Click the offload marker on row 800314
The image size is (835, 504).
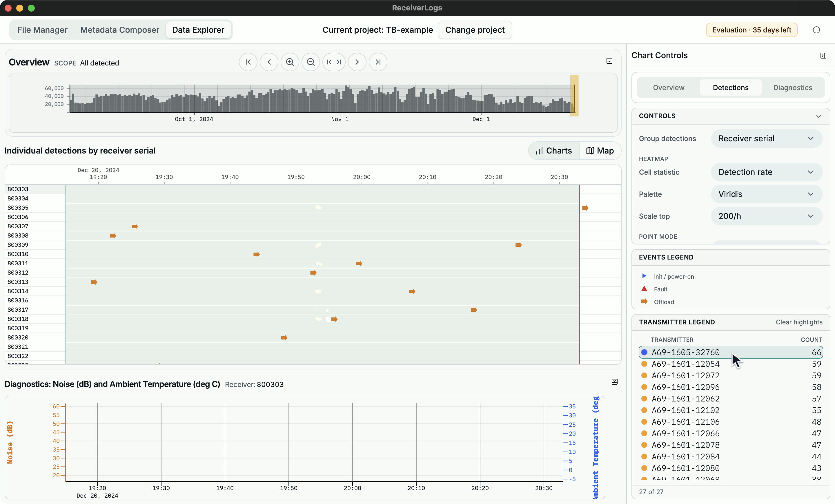pyautogui.click(x=412, y=291)
